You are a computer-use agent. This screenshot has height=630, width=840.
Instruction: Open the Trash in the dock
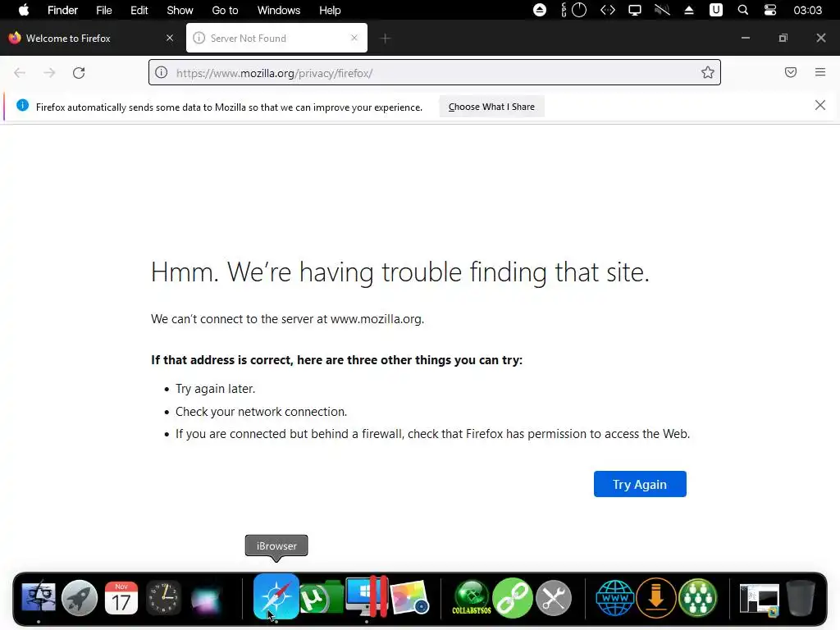pos(801,597)
